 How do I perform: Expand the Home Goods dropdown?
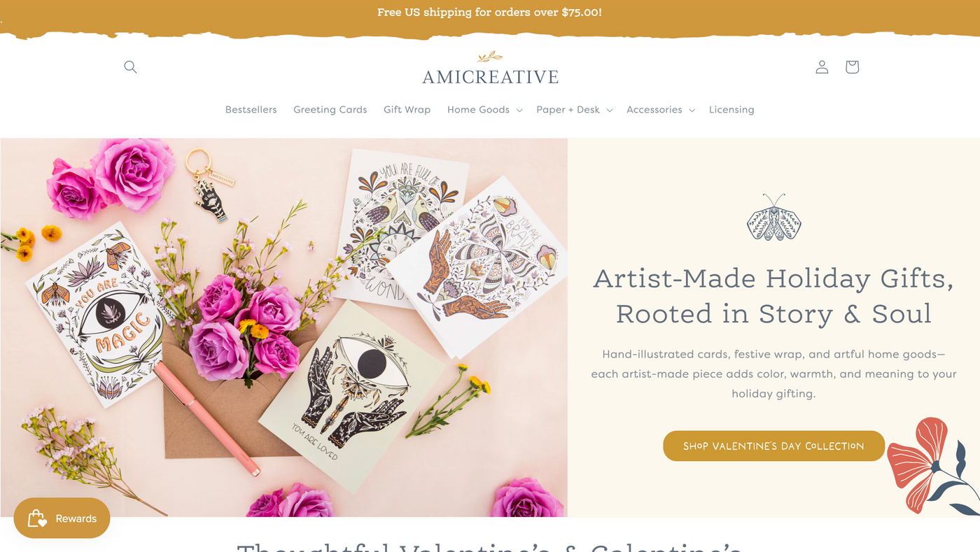point(485,110)
